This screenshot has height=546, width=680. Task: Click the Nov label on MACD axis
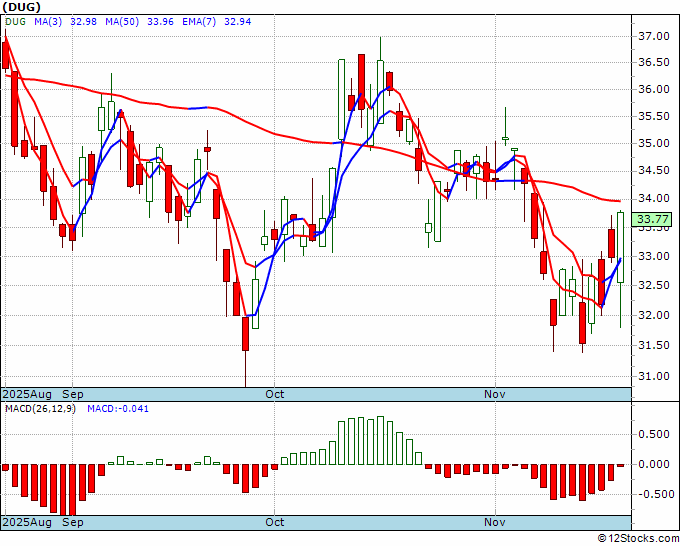(495, 522)
